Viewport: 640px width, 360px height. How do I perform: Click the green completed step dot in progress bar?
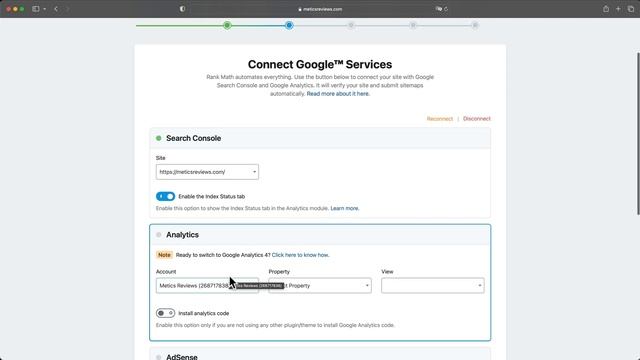[227, 25]
